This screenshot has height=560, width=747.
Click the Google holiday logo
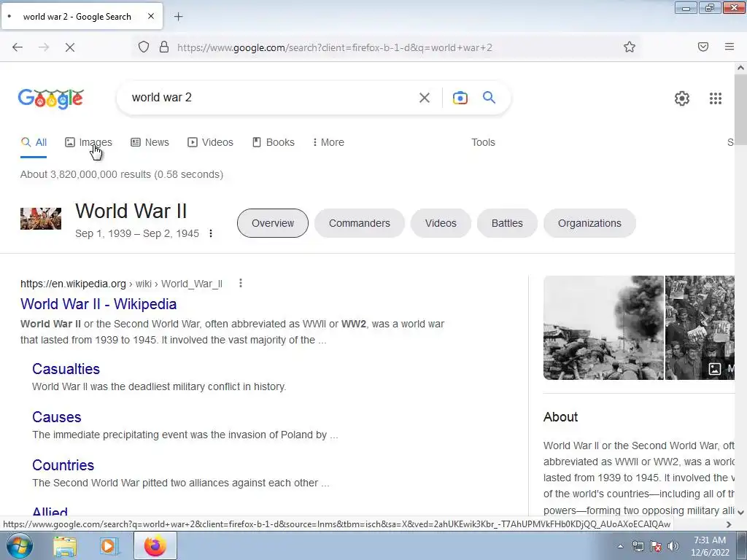point(51,98)
